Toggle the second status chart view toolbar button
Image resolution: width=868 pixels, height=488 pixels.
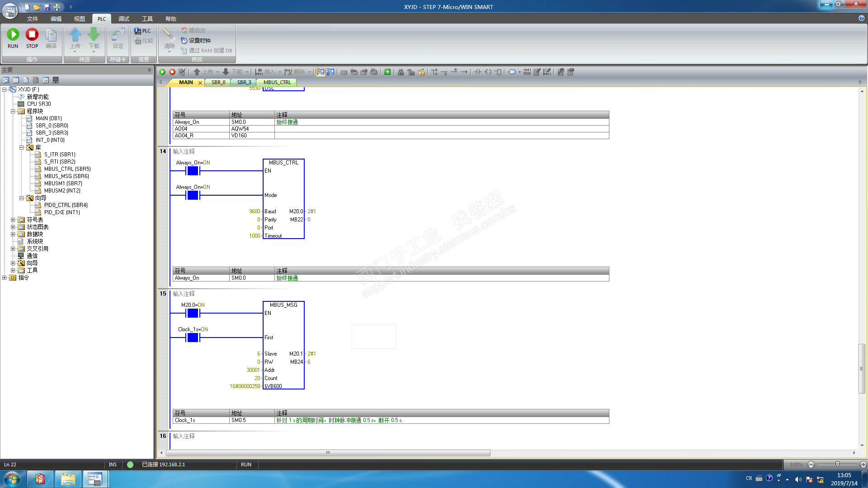pos(330,72)
